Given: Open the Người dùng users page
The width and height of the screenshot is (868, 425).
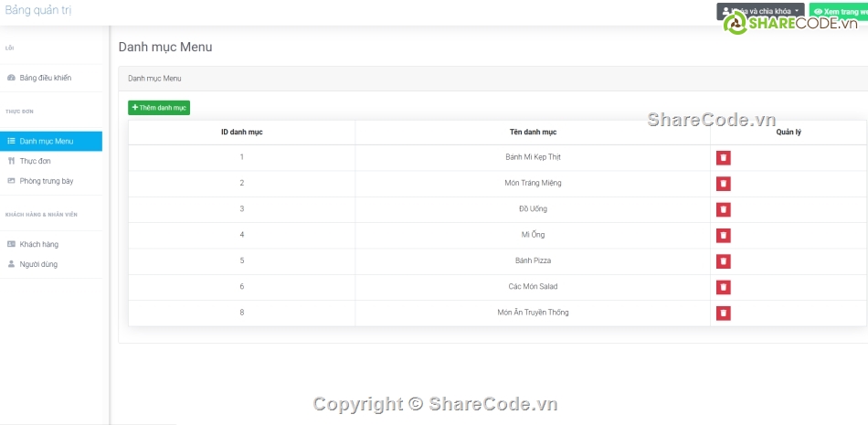Looking at the screenshot, I should [38, 264].
